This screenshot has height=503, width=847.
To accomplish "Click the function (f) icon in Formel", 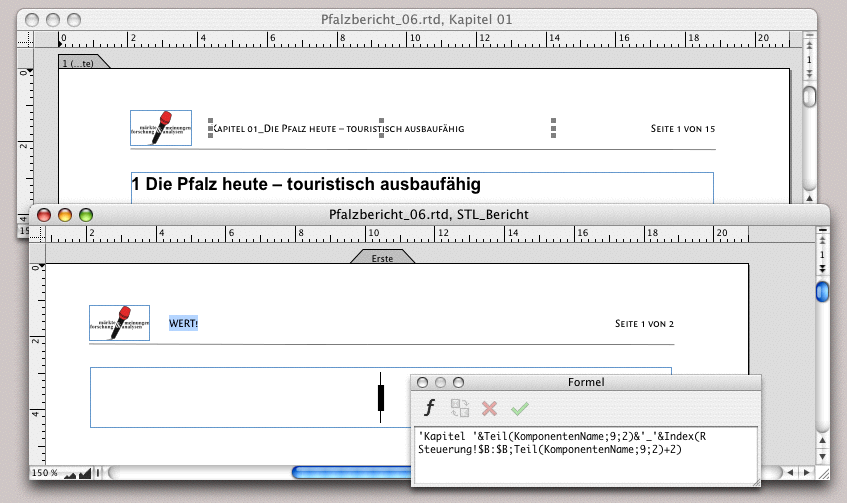I will (431, 408).
